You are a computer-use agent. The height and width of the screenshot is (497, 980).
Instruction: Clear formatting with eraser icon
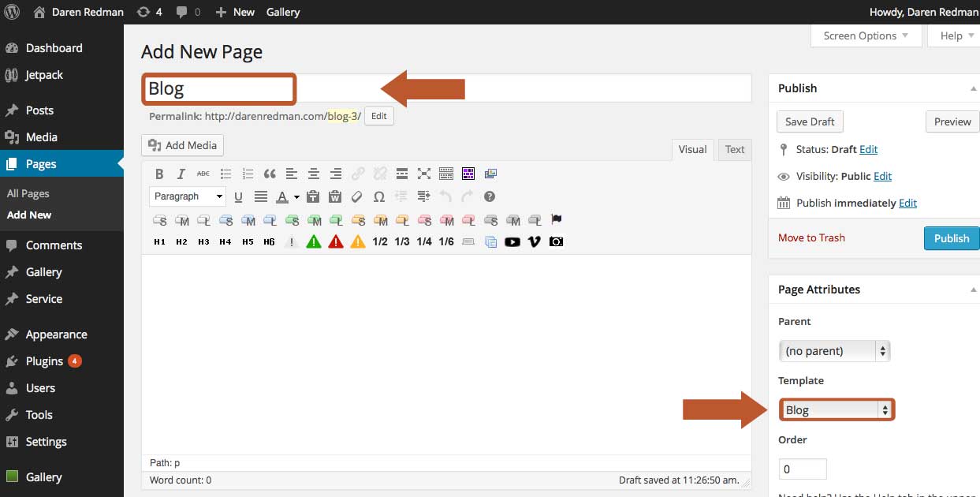point(357,196)
